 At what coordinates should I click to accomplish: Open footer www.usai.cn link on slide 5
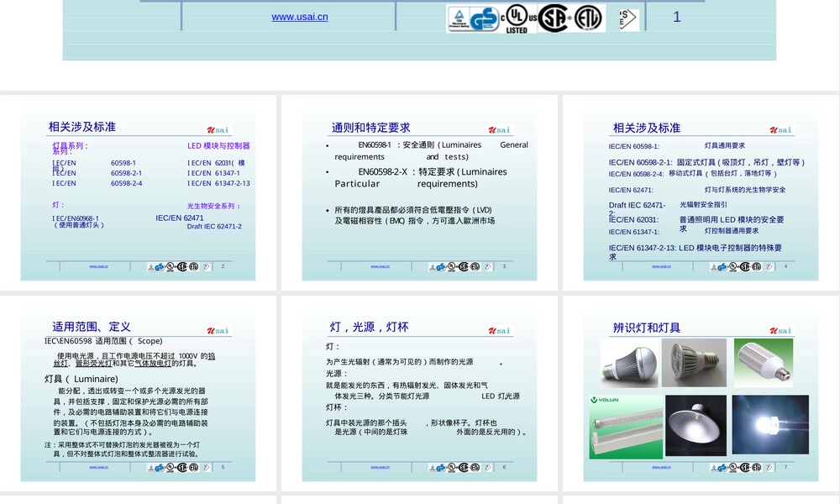pyautogui.click(x=98, y=467)
